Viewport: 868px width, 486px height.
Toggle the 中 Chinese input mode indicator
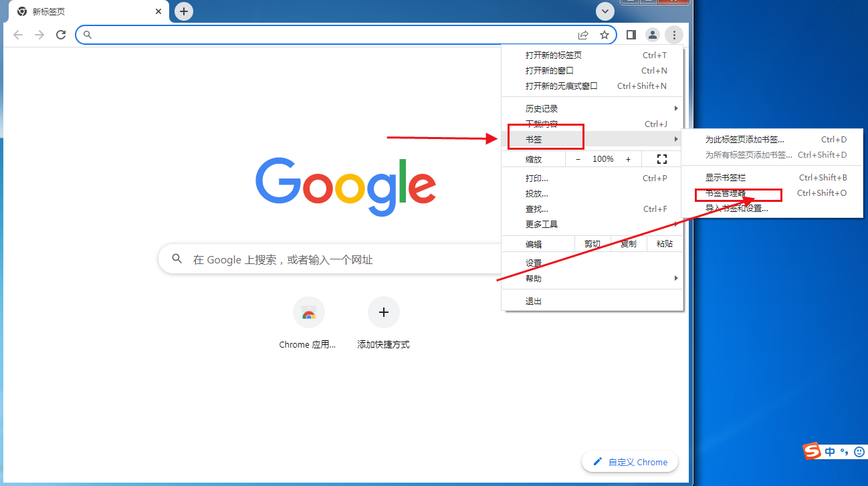830,452
